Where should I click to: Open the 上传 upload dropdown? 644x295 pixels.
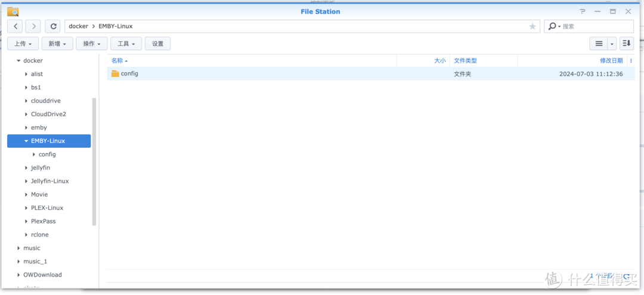[x=23, y=44]
